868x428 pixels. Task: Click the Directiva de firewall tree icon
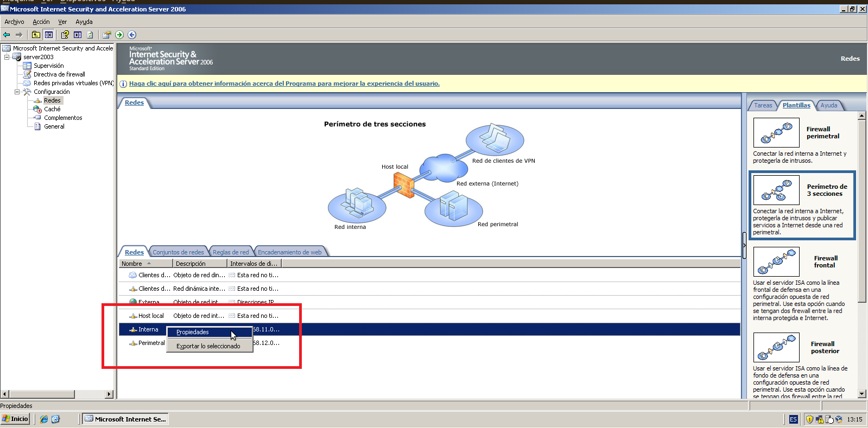pyautogui.click(x=27, y=74)
